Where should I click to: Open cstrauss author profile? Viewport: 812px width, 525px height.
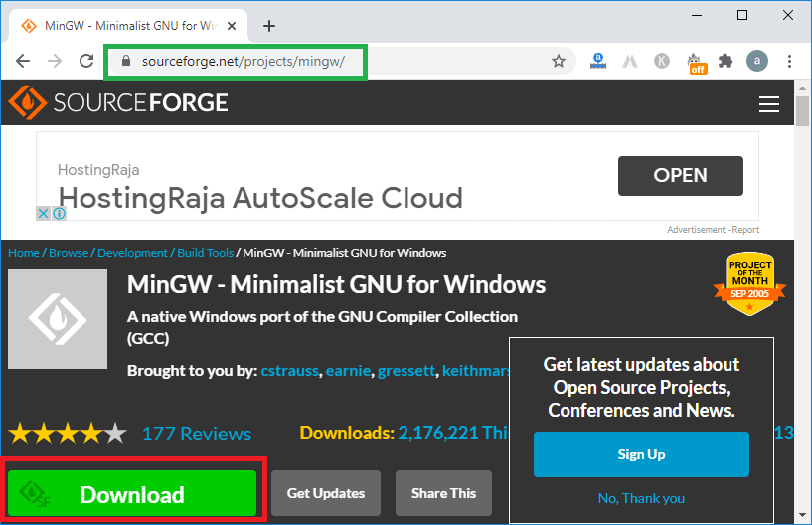click(289, 371)
